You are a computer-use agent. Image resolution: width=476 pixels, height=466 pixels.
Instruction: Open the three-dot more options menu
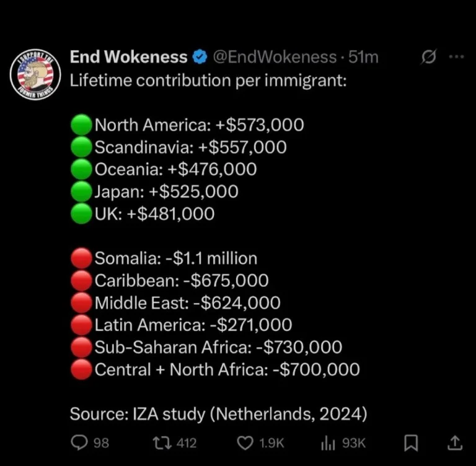(456, 57)
